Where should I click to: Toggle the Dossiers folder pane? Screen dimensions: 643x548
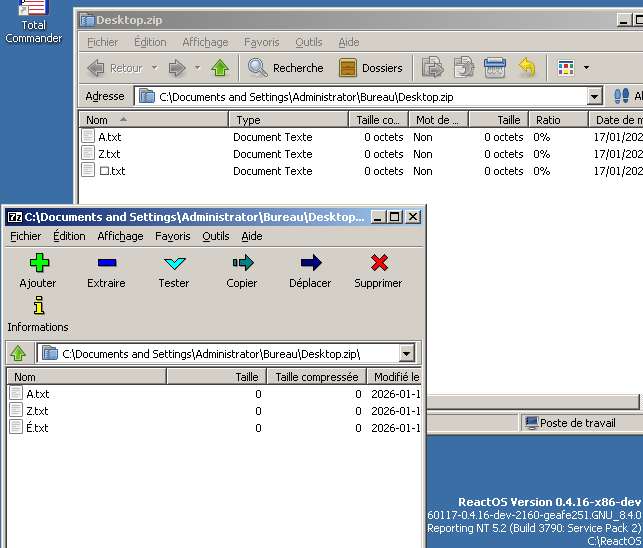pyautogui.click(x=371, y=68)
